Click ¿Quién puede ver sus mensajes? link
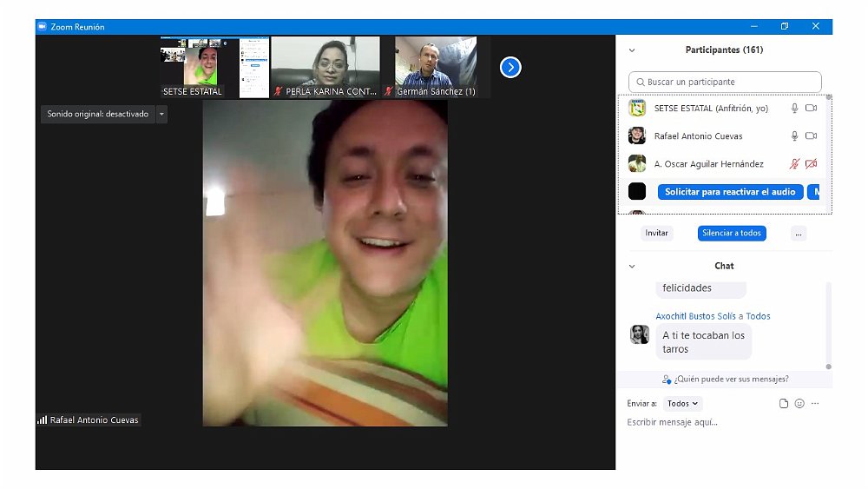868x489 pixels. (725, 380)
